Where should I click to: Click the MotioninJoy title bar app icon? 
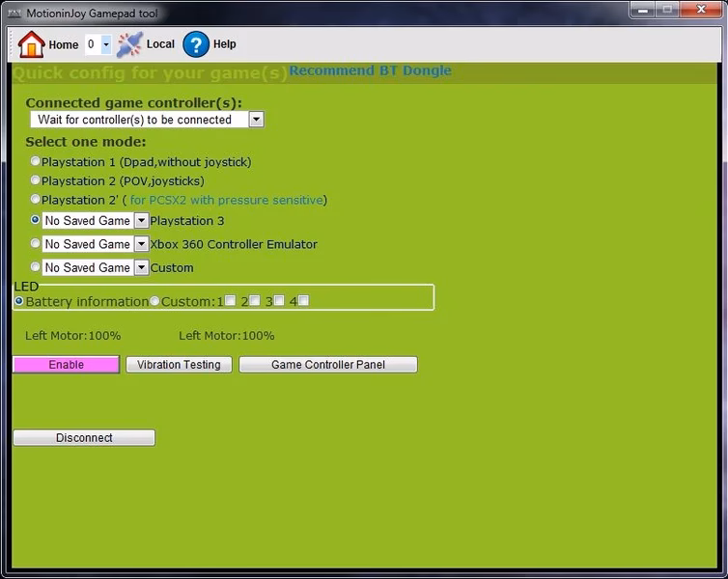(x=14, y=14)
